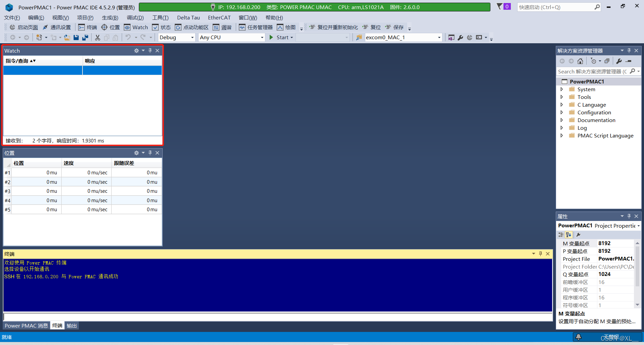Screen dimensions: 644x345
Task: Open the 位置 position window tool
Action: [110, 27]
